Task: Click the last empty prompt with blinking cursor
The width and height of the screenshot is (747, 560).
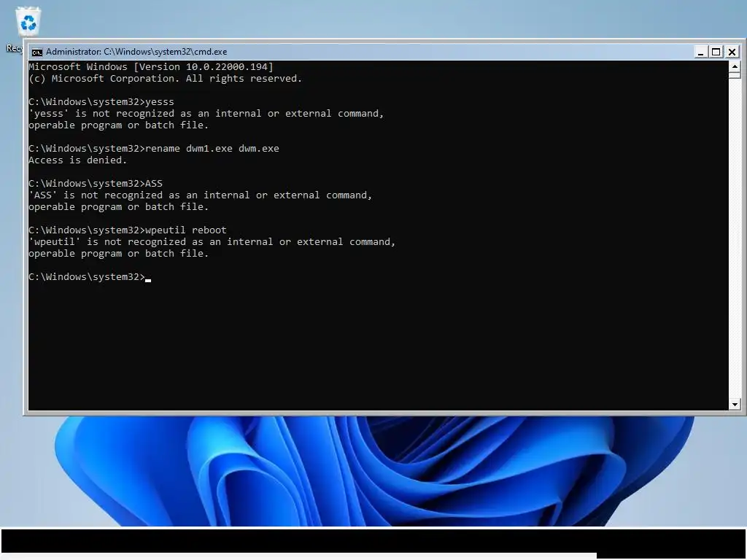Action: [x=90, y=276]
